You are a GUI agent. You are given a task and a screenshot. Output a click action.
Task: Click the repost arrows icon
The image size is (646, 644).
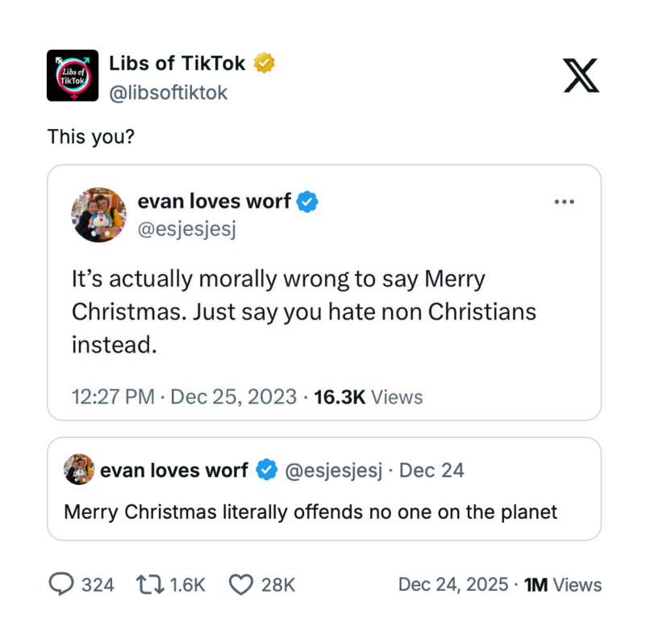(x=148, y=584)
